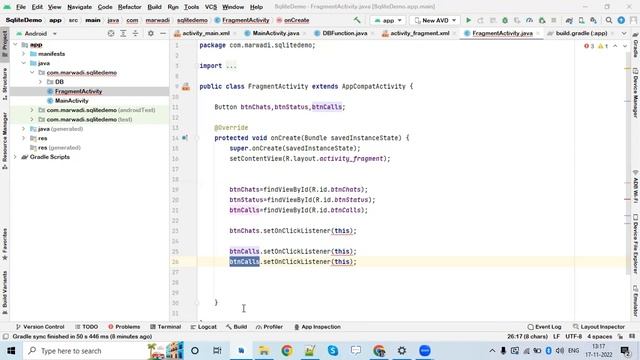640x360 pixels.
Task: Show hidden editor tabs dropdown arrow
Action: pyautogui.click(x=624, y=33)
